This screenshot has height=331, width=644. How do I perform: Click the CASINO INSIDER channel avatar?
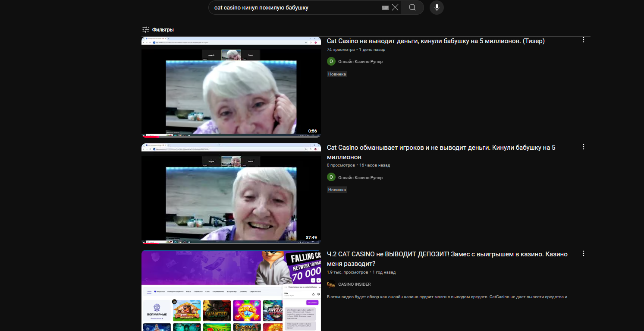point(331,284)
